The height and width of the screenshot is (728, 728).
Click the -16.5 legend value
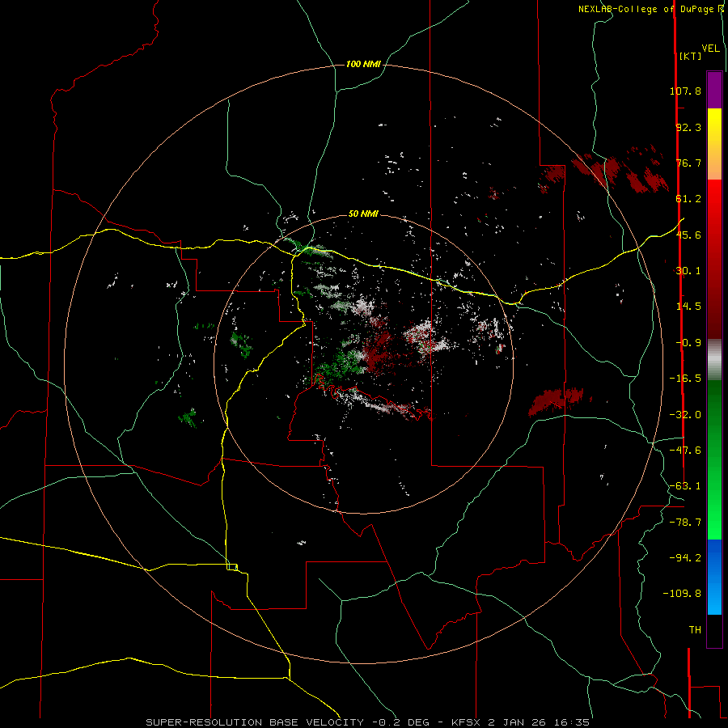[x=685, y=379]
